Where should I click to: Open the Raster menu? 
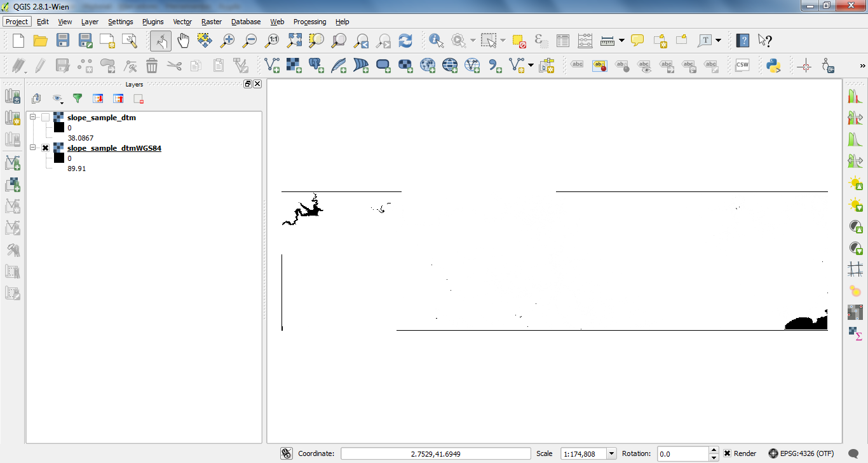212,22
